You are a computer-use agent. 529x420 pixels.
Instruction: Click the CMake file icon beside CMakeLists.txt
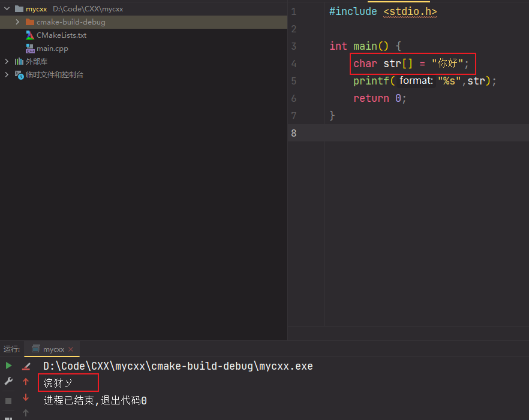30,35
